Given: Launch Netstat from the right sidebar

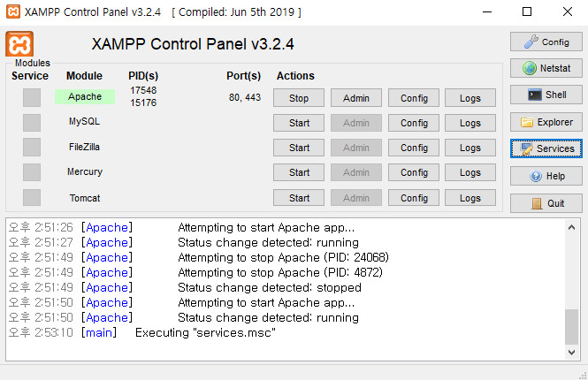Looking at the screenshot, I should pyautogui.click(x=546, y=68).
